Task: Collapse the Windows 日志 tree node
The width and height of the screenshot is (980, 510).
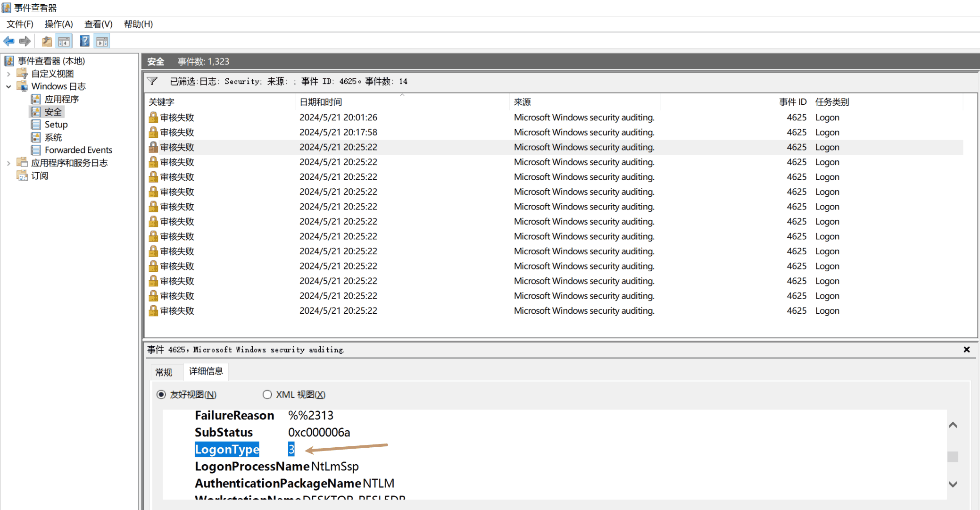Action: [8, 87]
